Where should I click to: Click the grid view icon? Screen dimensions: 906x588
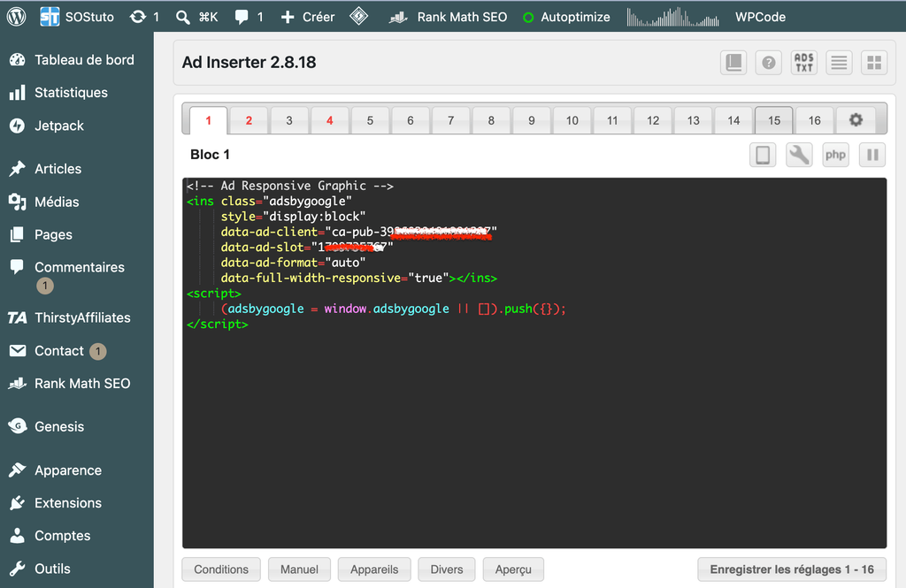click(874, 63)
